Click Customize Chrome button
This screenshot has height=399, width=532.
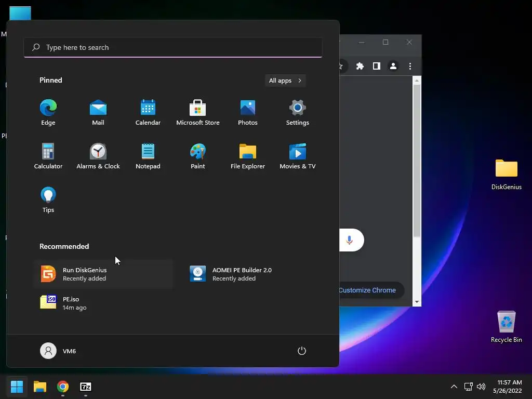click(371, 290)
